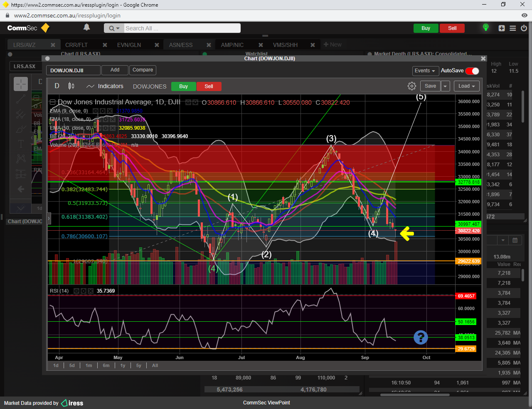Image resolution: width=532 pixels, height=409 pixels.
Task: Open the Save options arrow
Action: [x=445, y=86]
